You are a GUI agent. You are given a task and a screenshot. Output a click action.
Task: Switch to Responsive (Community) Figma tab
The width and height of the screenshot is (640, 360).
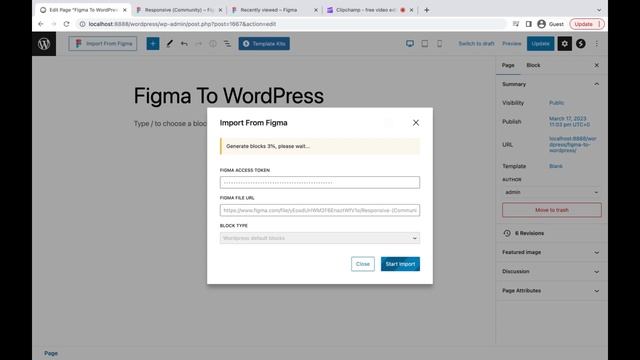[179, 10]
